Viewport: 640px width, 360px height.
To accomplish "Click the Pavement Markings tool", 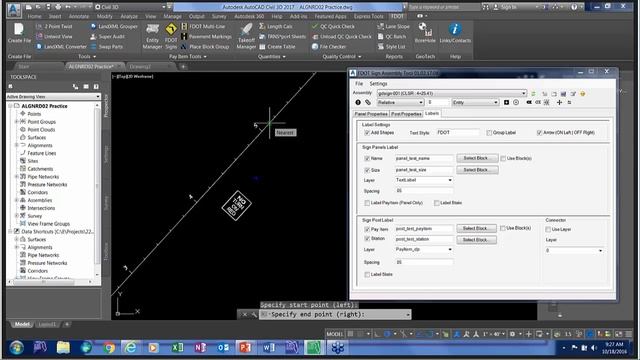I will [206, 36].
